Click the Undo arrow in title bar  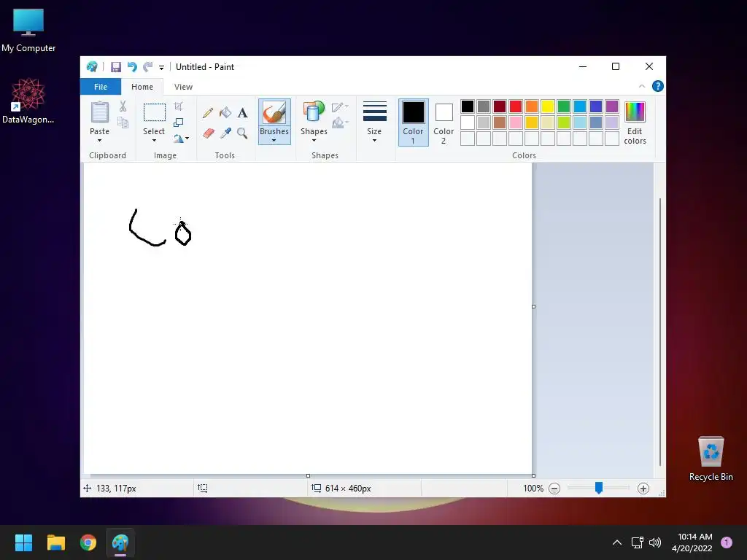(x=132, y=67)
